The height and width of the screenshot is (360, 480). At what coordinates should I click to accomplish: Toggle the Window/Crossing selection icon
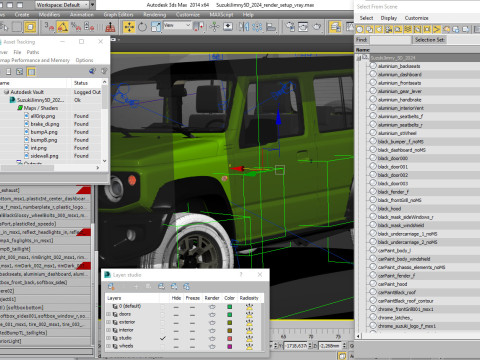(x=30, y=27)
